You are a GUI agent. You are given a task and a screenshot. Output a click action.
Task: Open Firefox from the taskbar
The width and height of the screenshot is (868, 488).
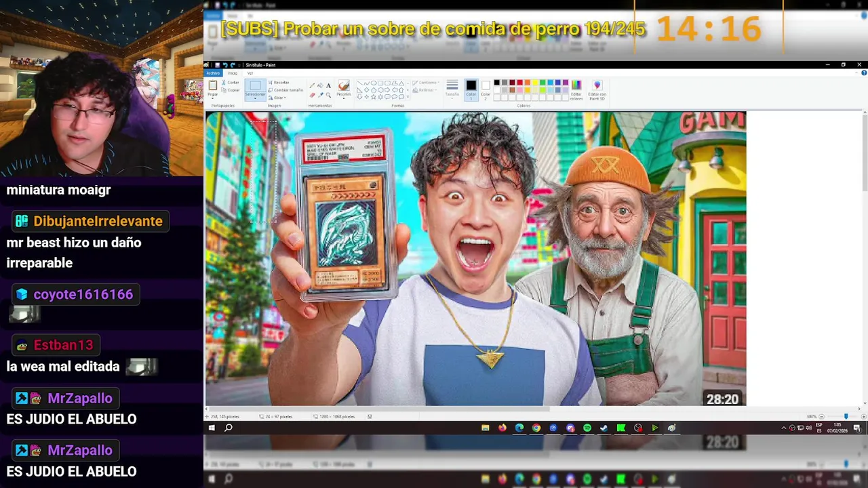coord(502,428)
